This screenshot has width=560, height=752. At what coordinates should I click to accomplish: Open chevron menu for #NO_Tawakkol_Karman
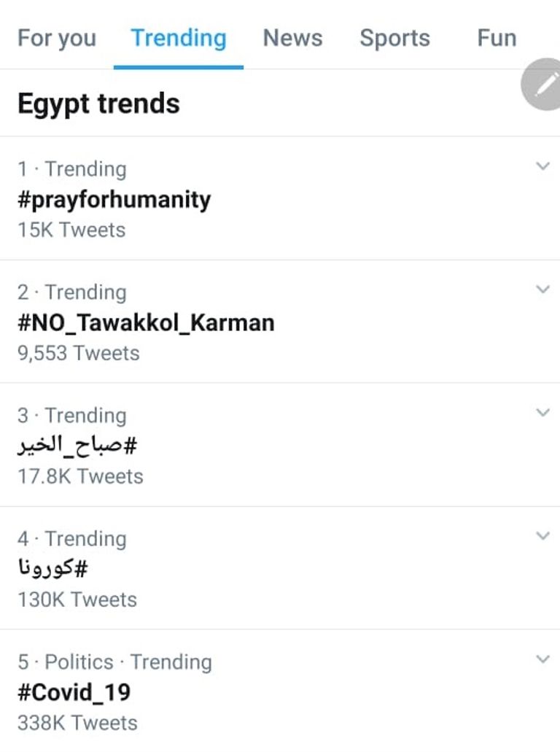tap(542, 290)
